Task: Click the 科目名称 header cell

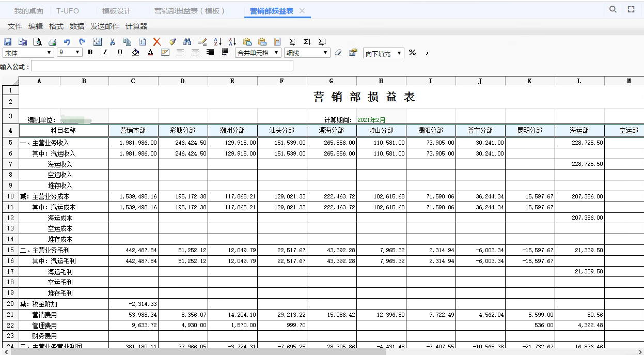Action: point(64,130)
